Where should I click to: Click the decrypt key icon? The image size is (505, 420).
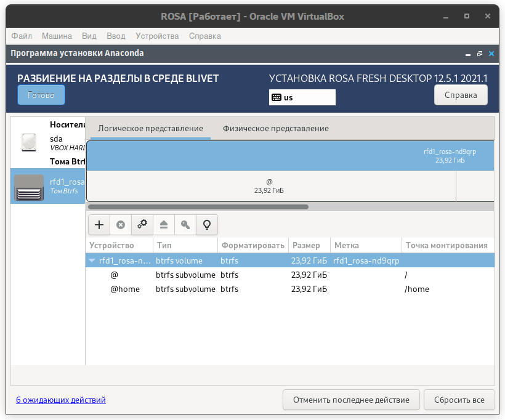click(185, 225)
